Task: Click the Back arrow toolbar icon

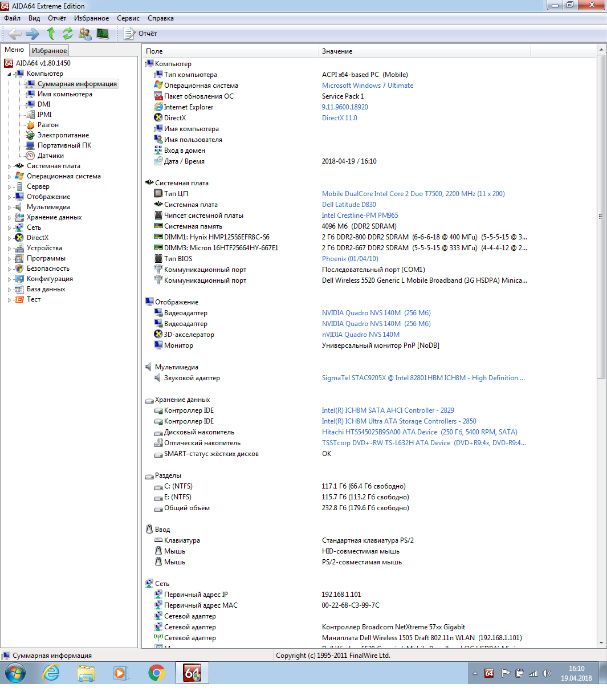Action: point(15,33)
